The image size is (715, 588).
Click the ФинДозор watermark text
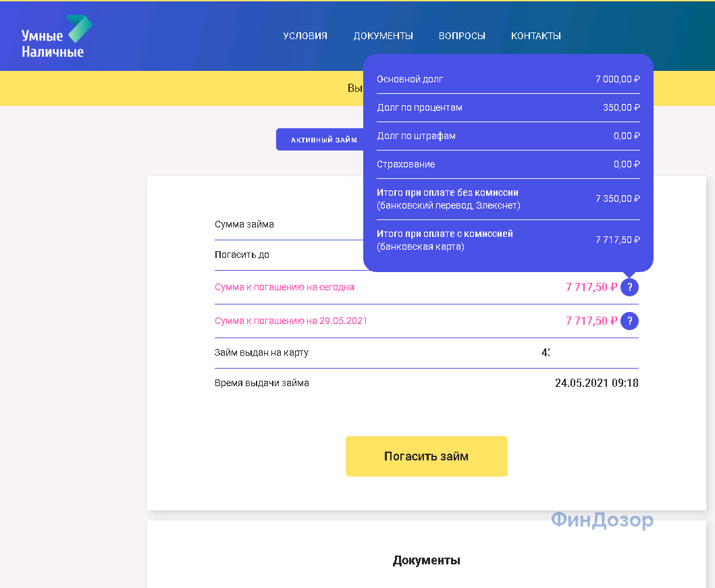(602, 520)
